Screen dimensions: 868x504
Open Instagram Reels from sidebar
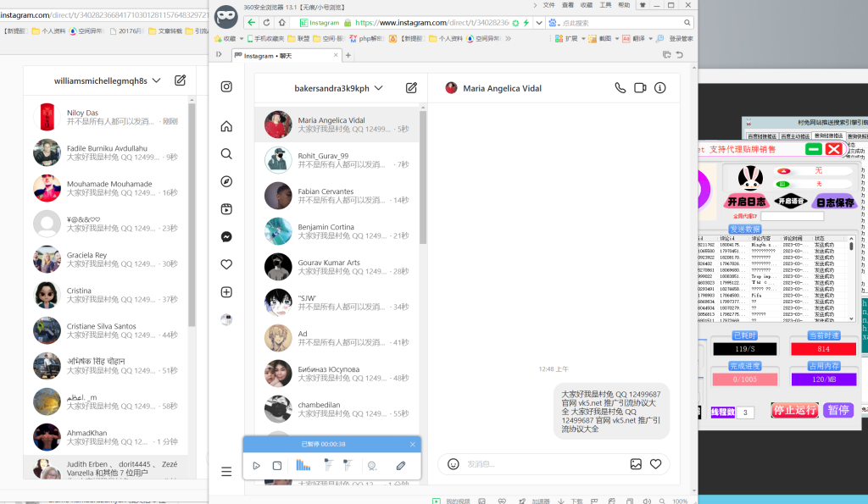tap(226, 209)
